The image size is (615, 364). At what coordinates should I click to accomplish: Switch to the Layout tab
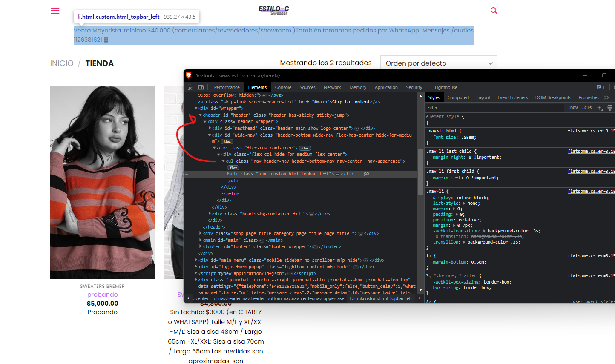tap(483, 97)
